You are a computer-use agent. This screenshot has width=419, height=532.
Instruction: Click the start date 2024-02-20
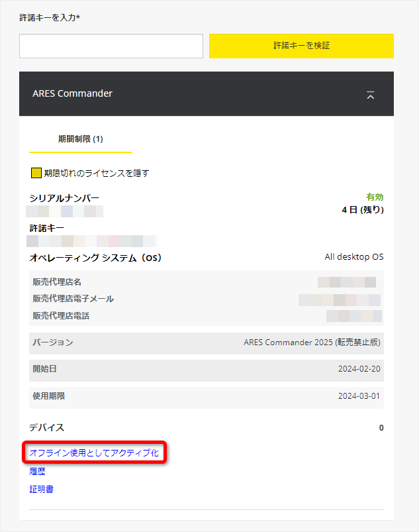tap(359, 369)
